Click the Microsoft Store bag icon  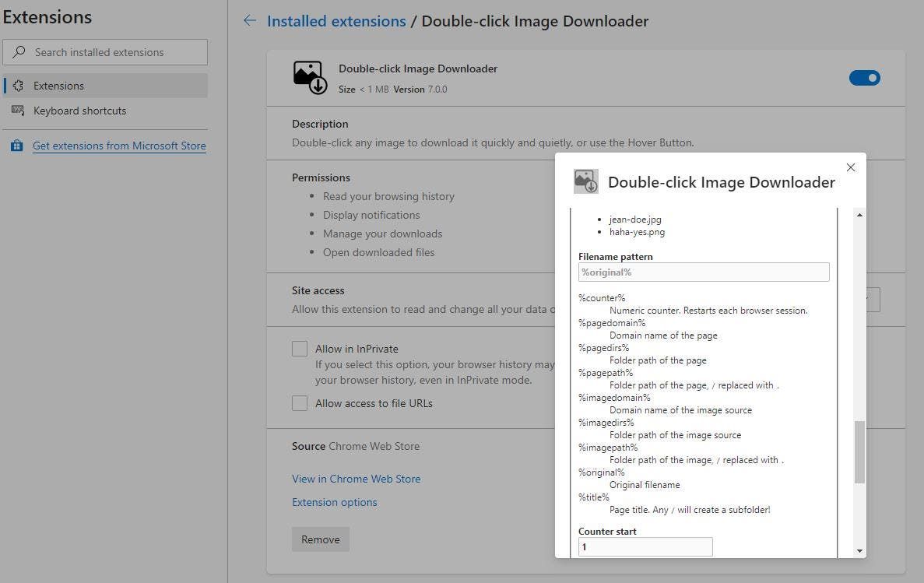(x=17, y=146)
